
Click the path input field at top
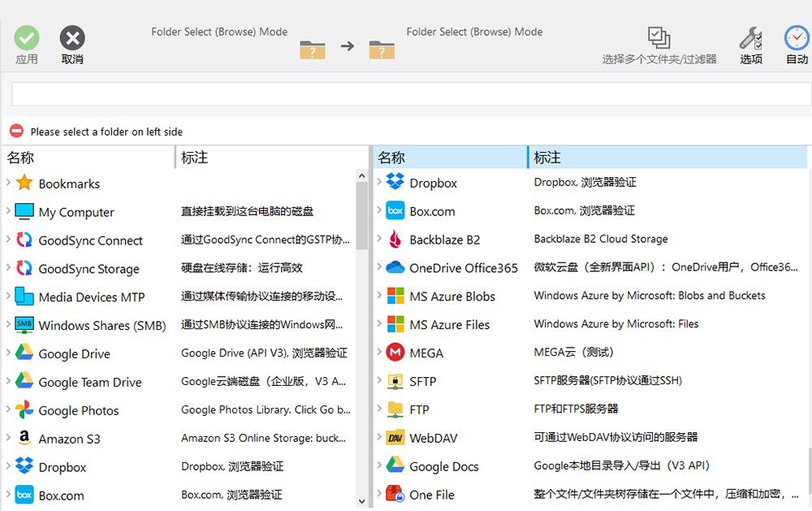pyautogui.click(x=412, y=94)
